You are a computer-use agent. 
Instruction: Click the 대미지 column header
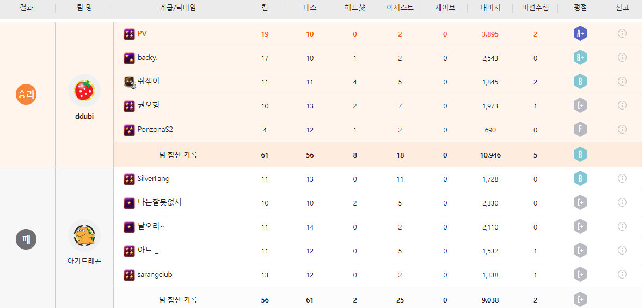(490, 8)
